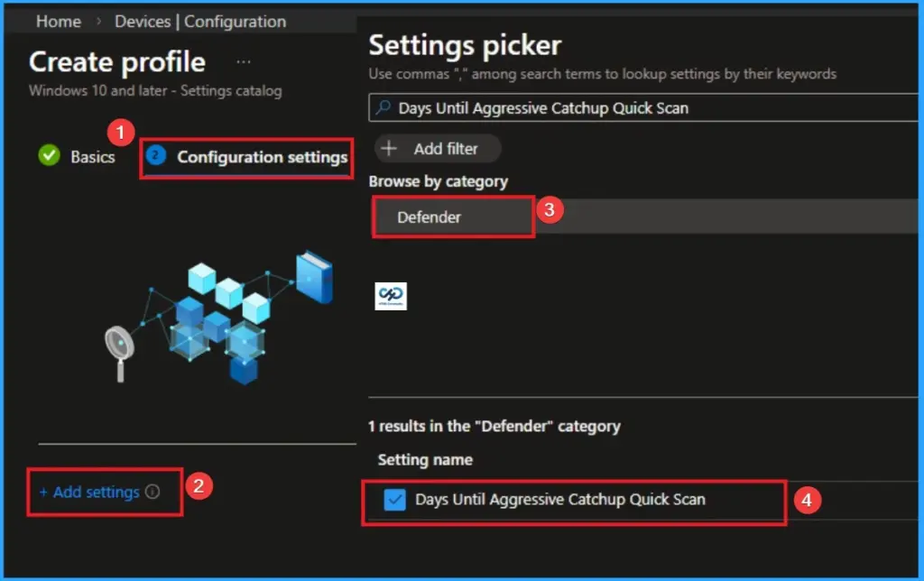The height and width of the screenshot is (581, 924).
Task: Click the plus icon before Add settings
Action: [42, 492]
